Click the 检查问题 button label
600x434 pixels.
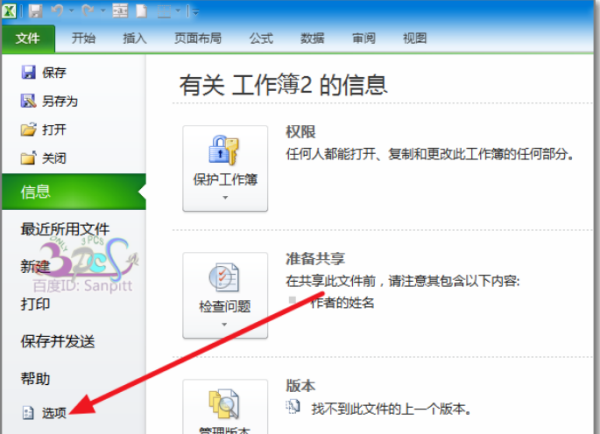point(225,306)
